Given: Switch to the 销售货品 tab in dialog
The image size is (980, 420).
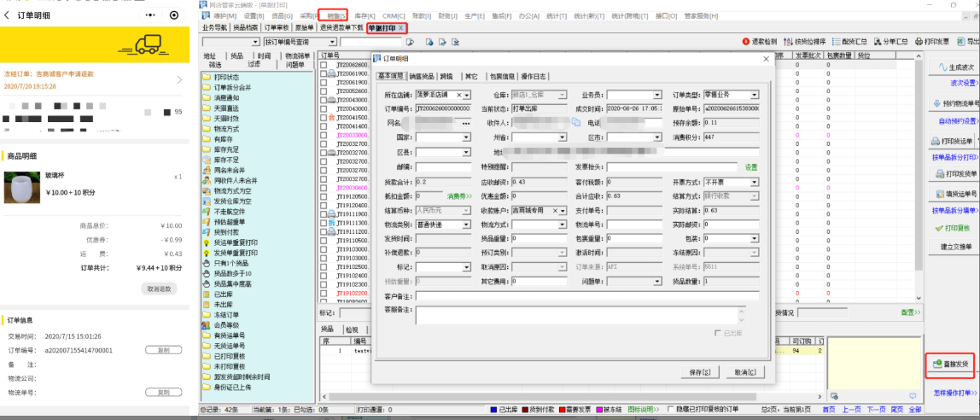Looking at the screenshot, I should point(423,75).
